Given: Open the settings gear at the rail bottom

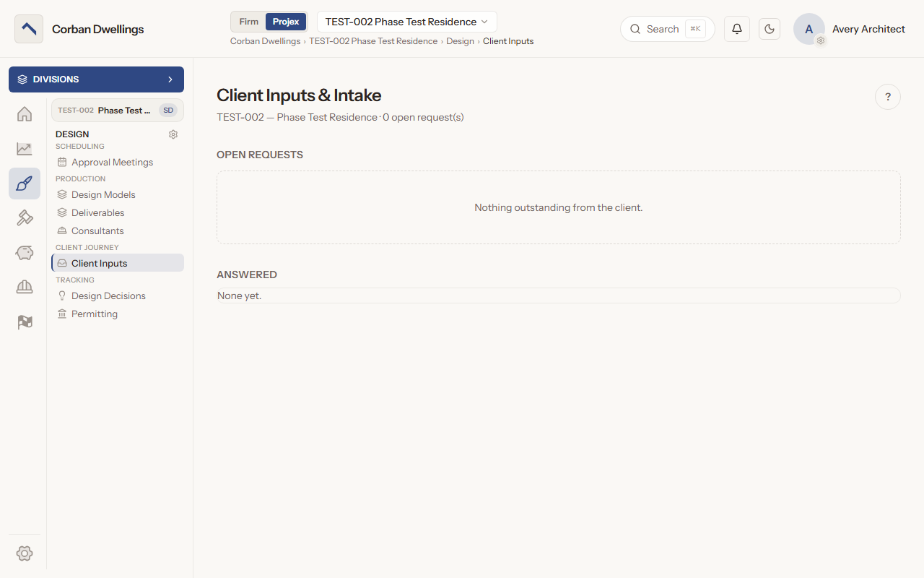Looking at the screenshot, I should (25, 553).
